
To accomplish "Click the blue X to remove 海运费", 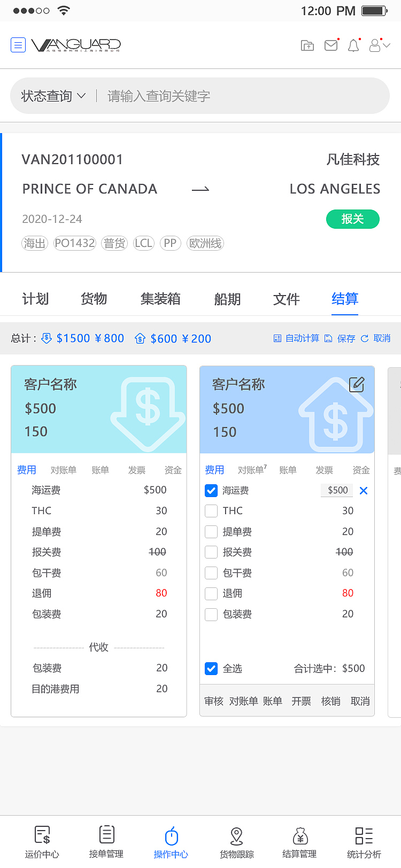I will (x=364, y=491).
